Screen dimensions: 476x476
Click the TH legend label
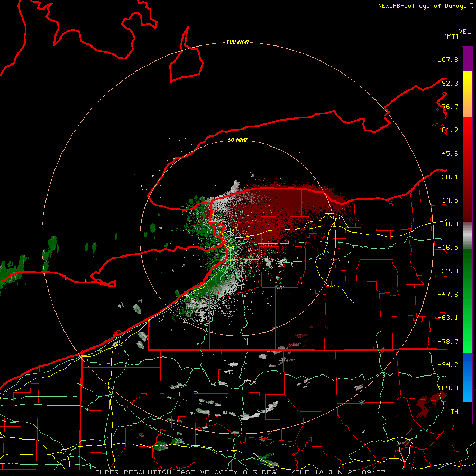pos(454,412)
